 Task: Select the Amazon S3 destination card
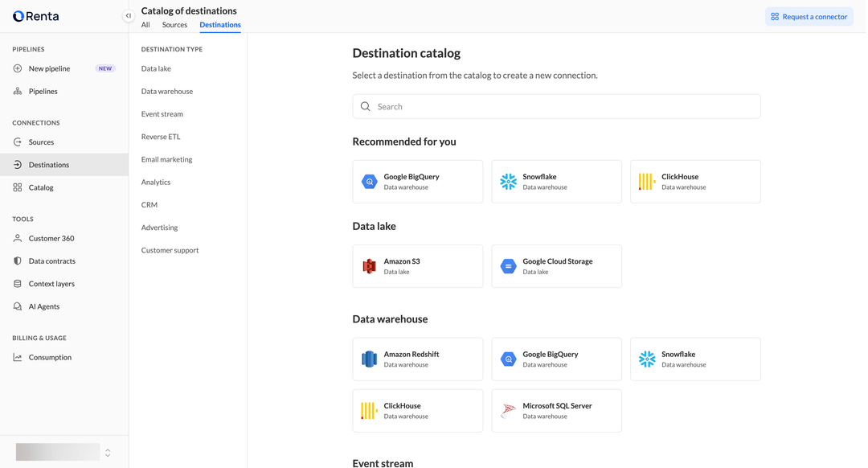click(417, 266)
